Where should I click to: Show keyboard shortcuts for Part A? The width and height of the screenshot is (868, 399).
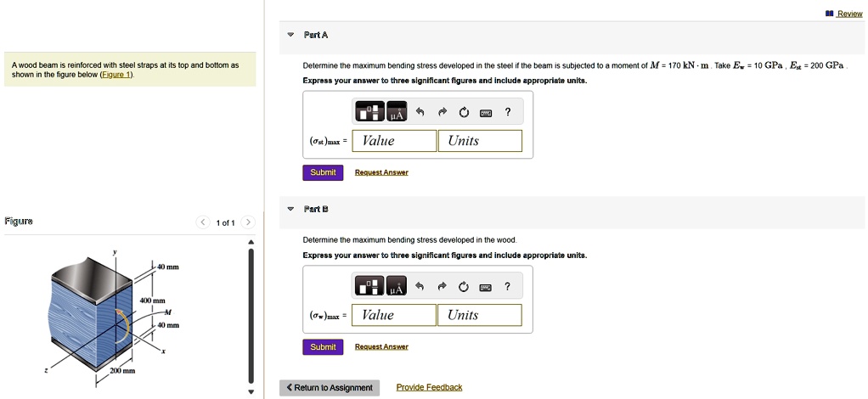[x=485, y=112]
